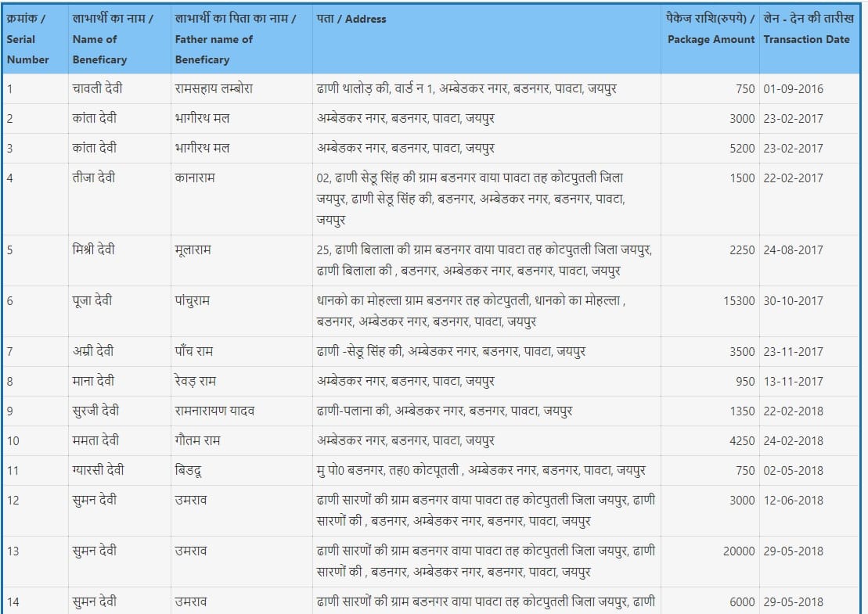Click transaction date 01-09-2016
The width and height of the screenshot is (868, 614).
tap(793, 89)
